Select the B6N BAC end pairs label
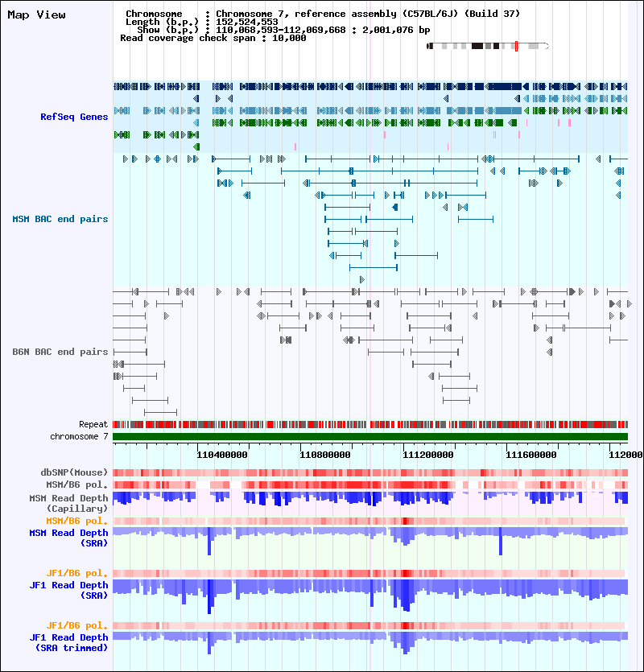Viewport: 644px width, 672px height. (x=60, y=352)
